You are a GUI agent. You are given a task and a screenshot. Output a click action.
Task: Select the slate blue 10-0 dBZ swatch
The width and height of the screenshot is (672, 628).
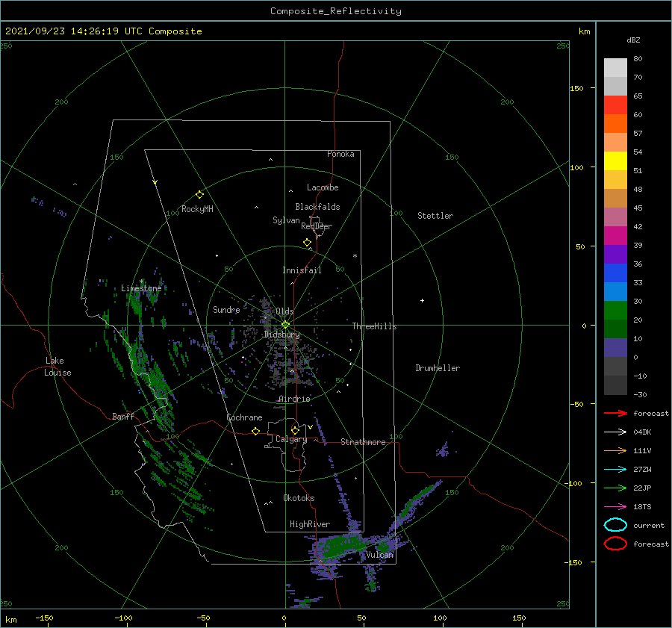(615, 348)
